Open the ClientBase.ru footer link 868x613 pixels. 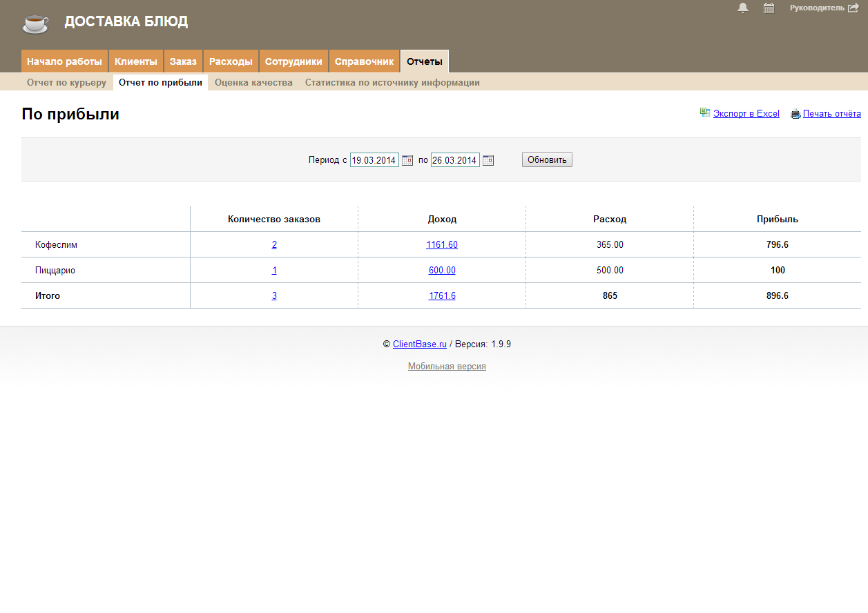click(x=420, y=344)
